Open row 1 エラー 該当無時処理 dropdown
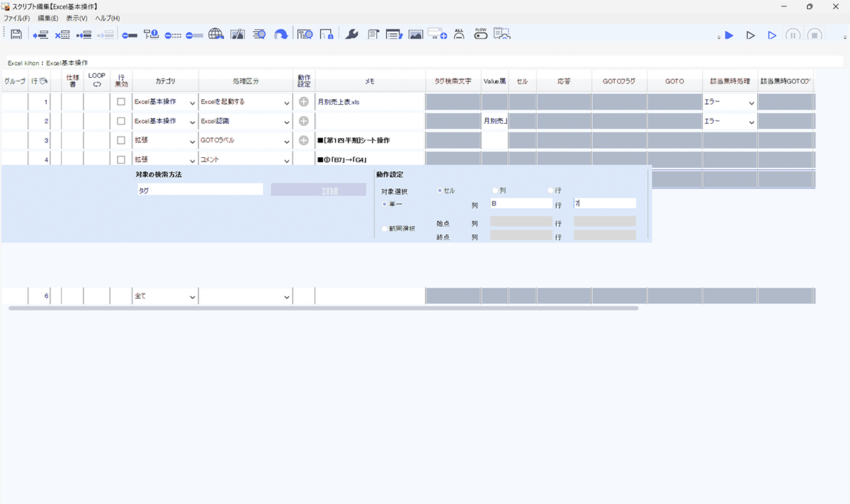This screenshot has width=850, height=504. pos(730,102)
